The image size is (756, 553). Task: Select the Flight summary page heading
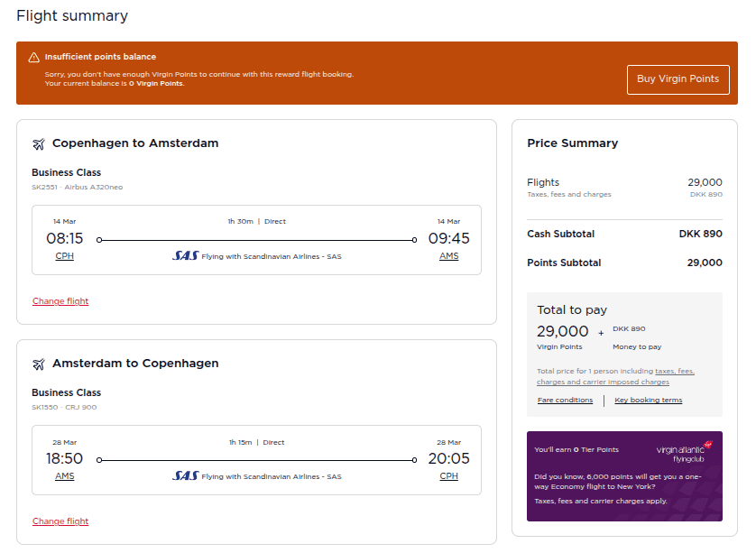72,15
